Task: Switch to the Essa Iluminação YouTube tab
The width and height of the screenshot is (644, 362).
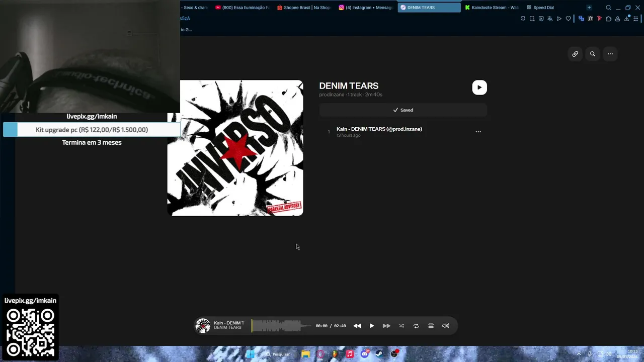Action: tap(243, 8)
